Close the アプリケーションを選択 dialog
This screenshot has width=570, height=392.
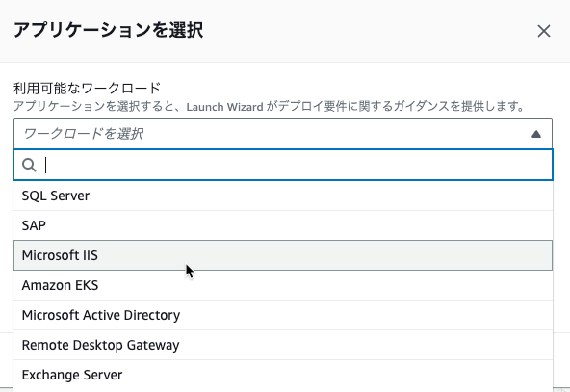tap(544, 31)
